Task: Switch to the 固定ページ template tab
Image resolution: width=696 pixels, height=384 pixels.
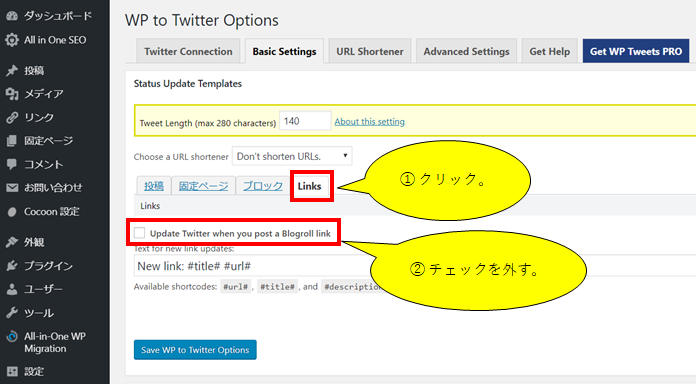Action: coord(203,186)
